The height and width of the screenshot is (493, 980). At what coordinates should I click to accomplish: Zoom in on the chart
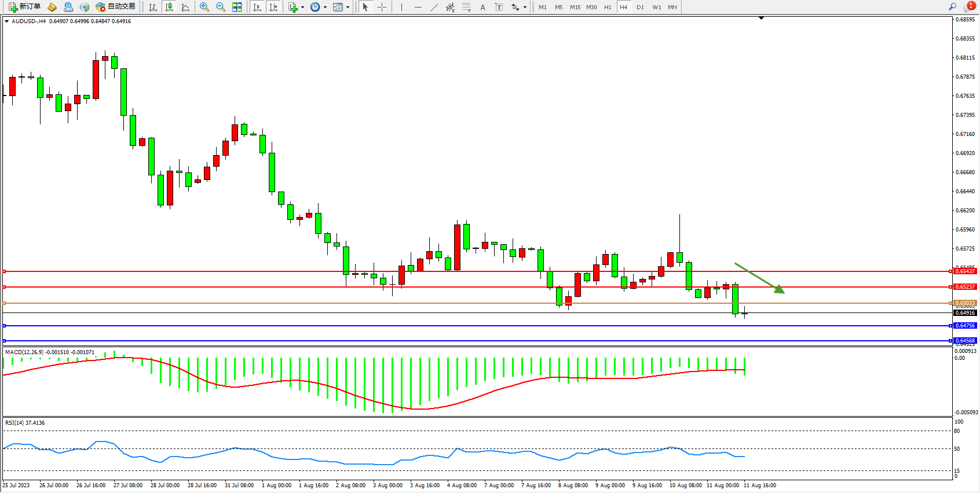click(x=204, y=7)
